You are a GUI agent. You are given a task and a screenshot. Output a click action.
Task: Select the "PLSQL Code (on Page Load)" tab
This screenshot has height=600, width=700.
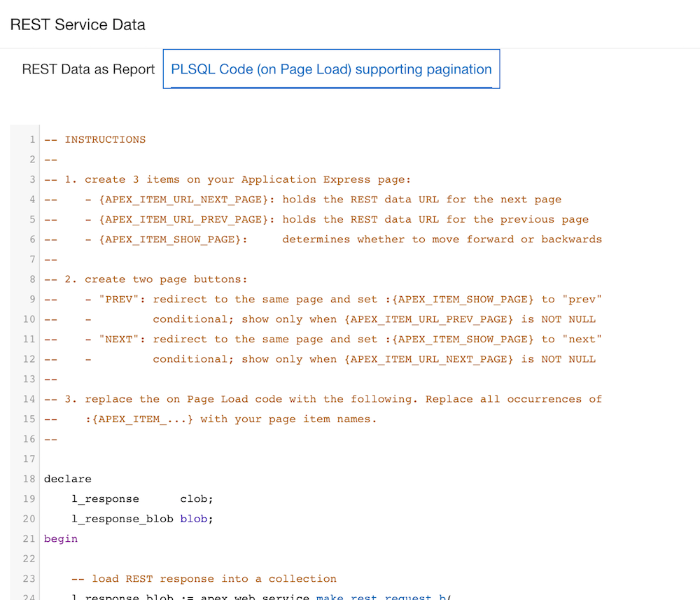331,69
